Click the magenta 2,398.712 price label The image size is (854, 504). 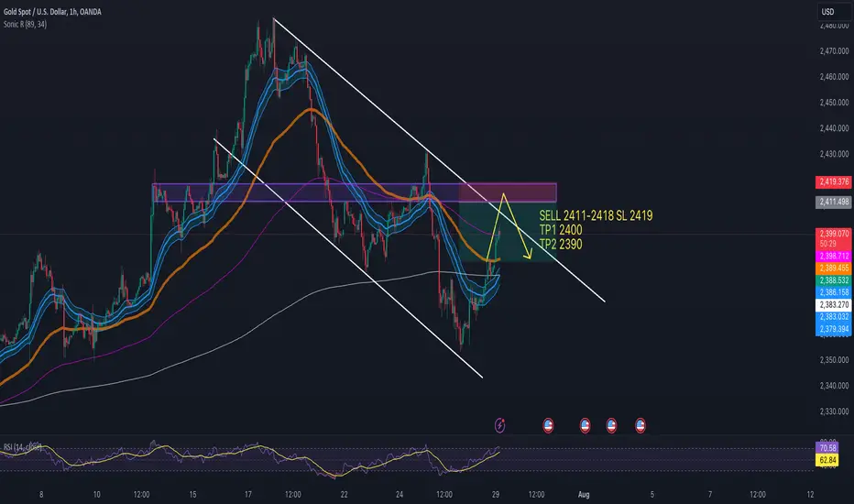(x=833, y=256)
